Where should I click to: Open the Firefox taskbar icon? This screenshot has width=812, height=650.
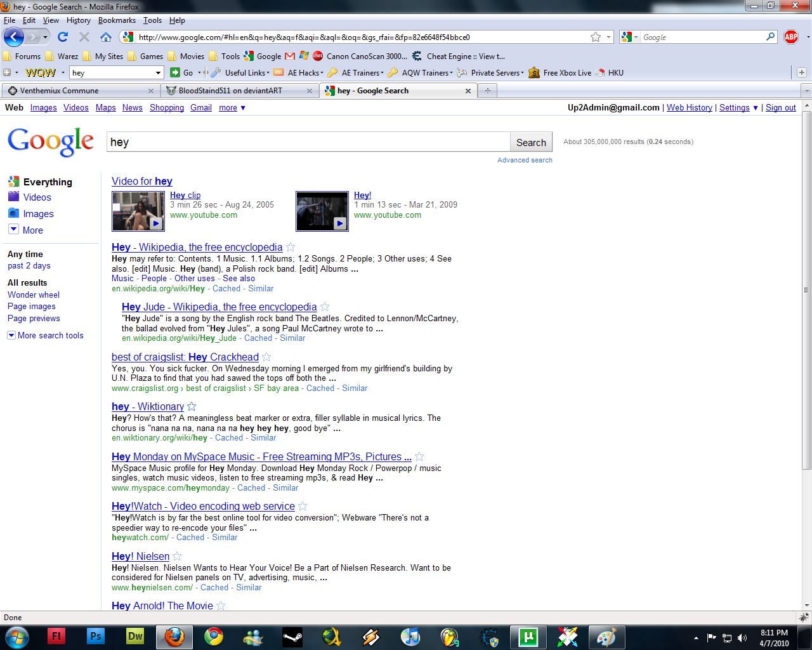point(174,637)
